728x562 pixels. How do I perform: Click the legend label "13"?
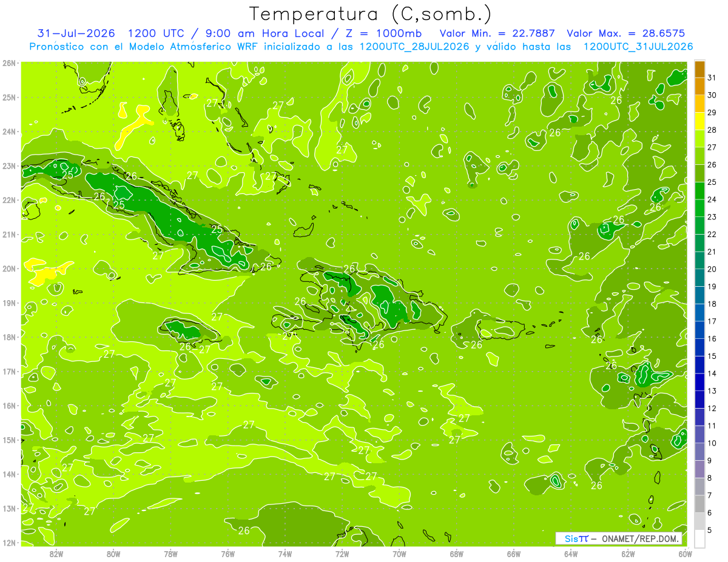coord(712,390)
